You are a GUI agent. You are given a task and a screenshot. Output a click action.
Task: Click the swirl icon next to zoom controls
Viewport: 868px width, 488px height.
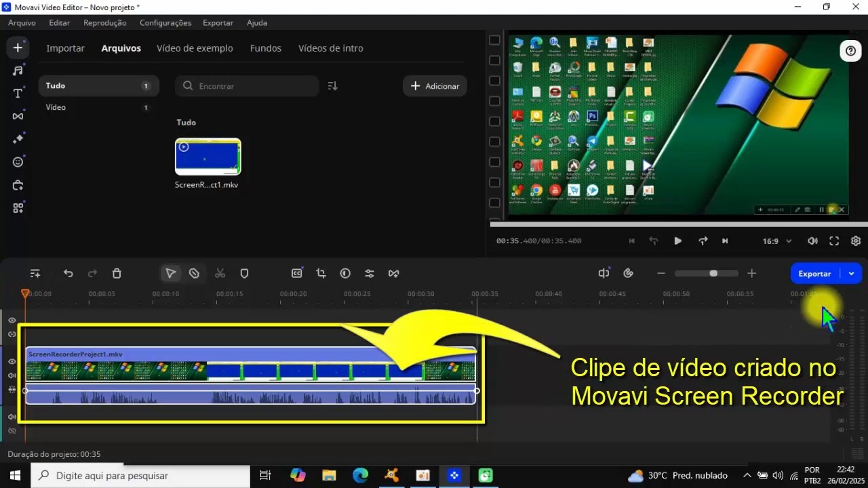(628, 273)
